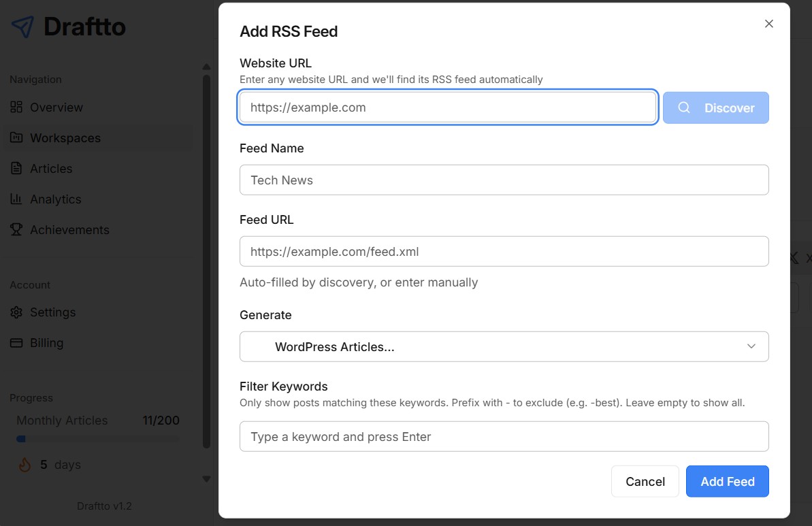
Task: Open the Billing page
Action: 99,343
